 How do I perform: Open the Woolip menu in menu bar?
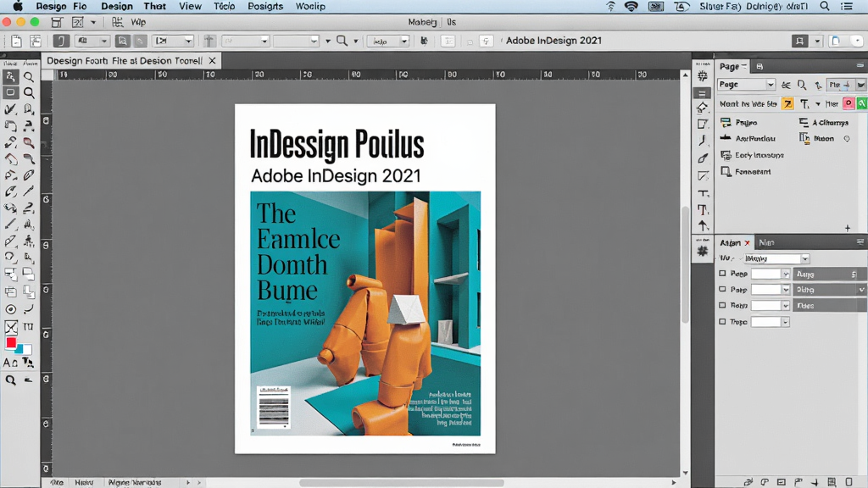coord(310,6)
